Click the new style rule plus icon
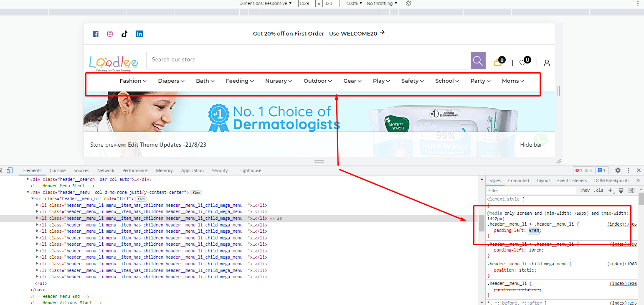This screenshot has width=644, height=305. pyautogui.click(x=610, y=191)
